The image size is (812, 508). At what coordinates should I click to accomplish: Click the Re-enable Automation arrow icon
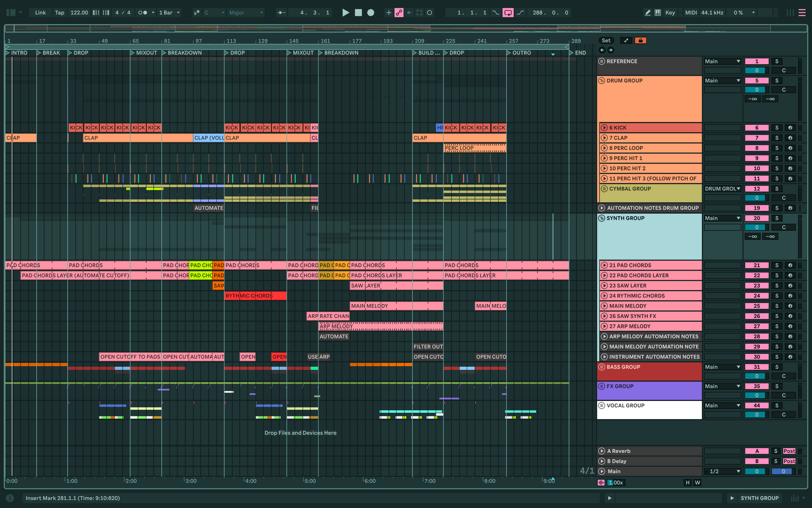pyautogui.click(x=409, y=13)
